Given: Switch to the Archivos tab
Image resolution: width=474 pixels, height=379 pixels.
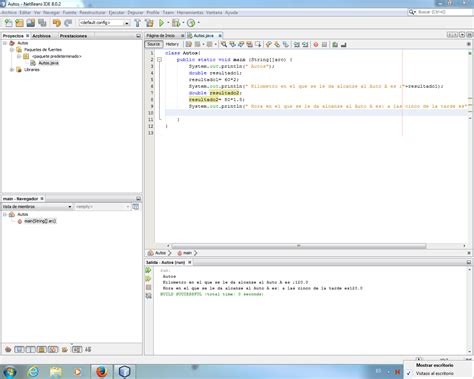Looking at the screenshot, I should (42, 36).
